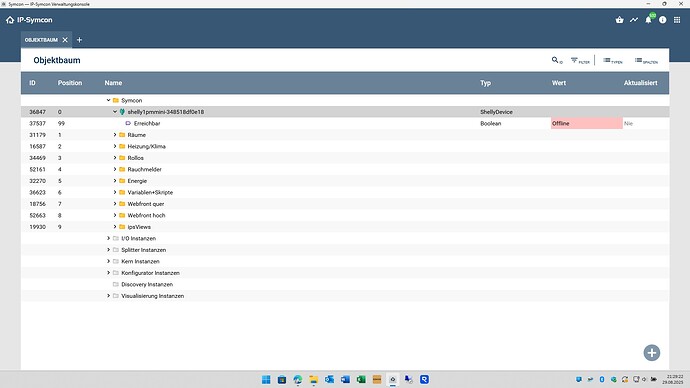Expand the ipsViews folder
The image size is (690, 388).
115,227
